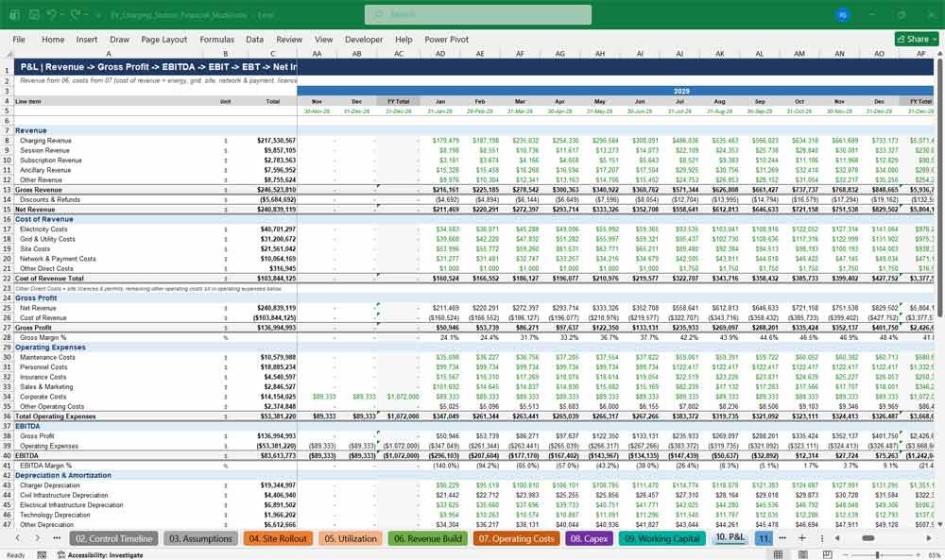Click previous sheet navigation arrow
This screenshot has width=945, height=560.
pos(17,537)
